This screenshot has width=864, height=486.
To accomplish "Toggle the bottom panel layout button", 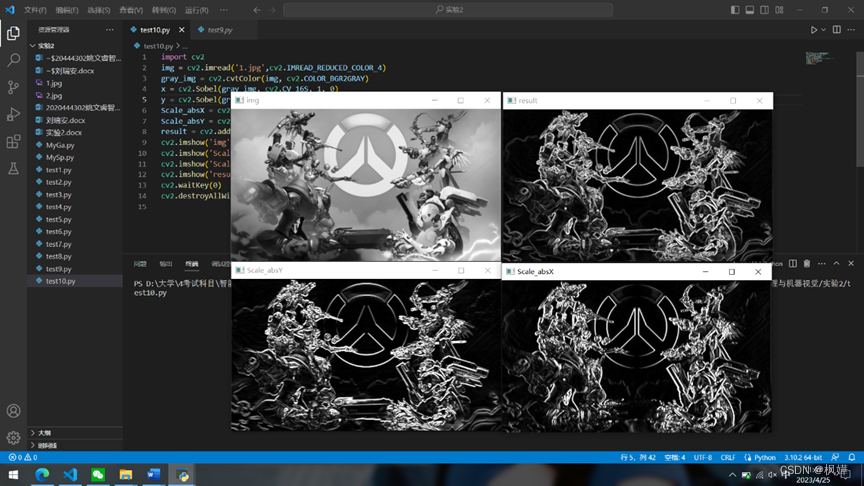I will (750, 10).
